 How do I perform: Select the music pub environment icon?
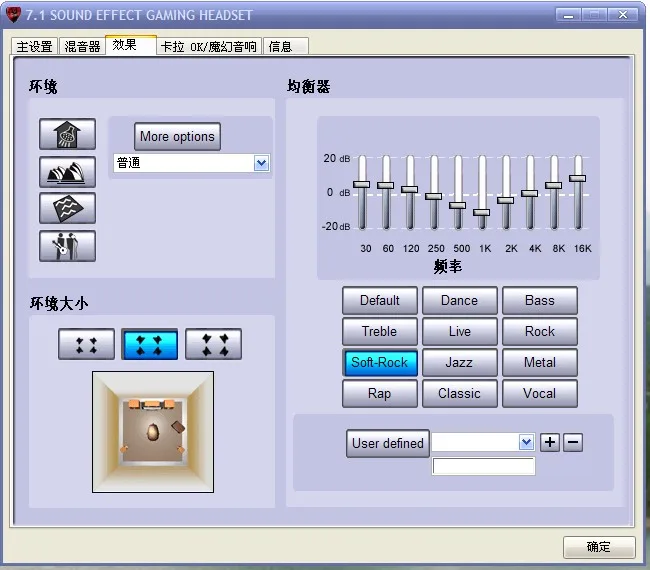[67, 246]
